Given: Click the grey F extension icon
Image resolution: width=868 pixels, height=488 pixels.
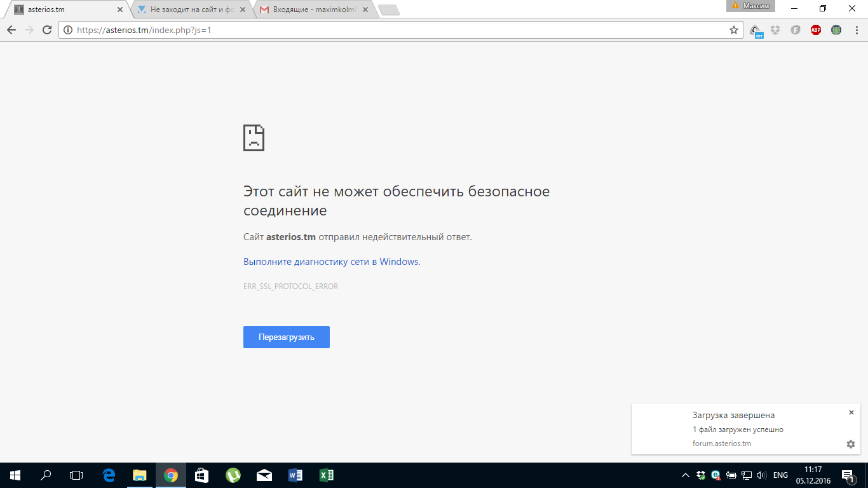Looking at the screenshot, I should tap(796, 30).
